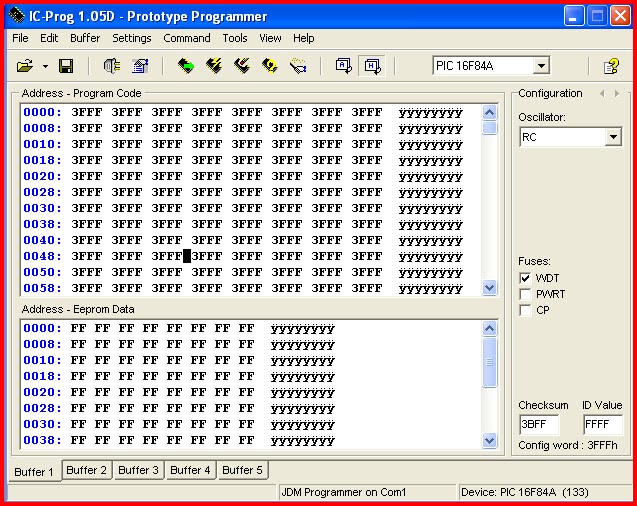The image size is (637, 506).
Task: Open the Tools menu
Action: 235,38
